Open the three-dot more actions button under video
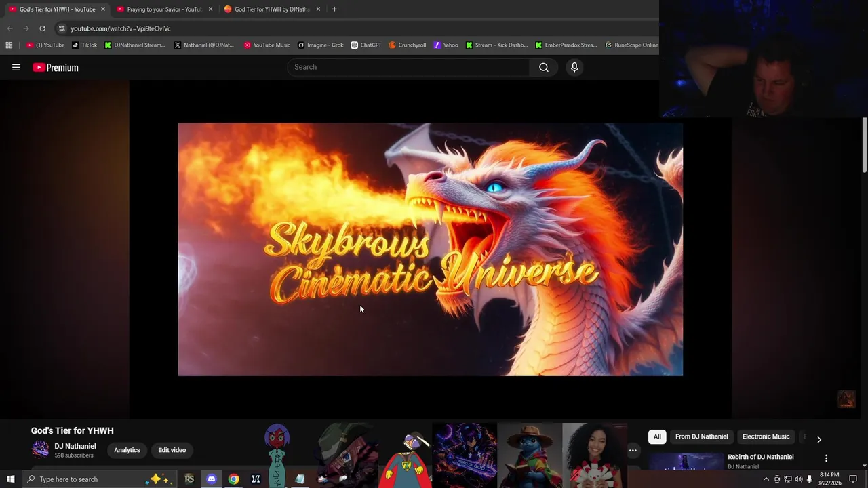This screenshot has height=488, width=868. (633, 450)
